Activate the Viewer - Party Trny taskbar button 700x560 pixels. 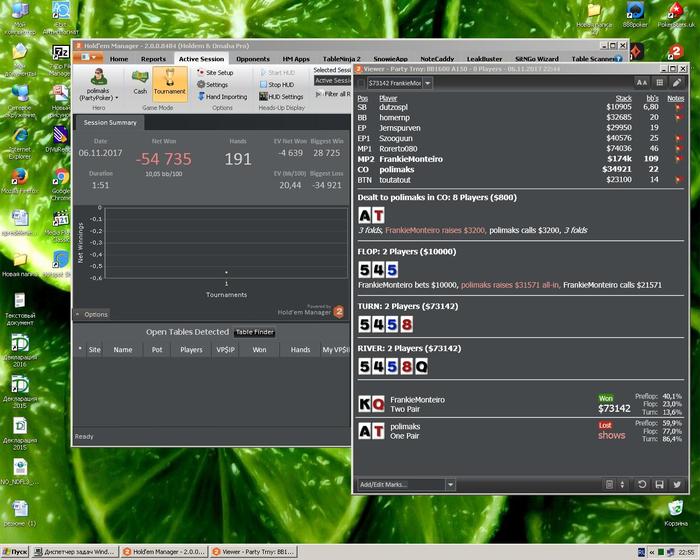tap(254, 552)
